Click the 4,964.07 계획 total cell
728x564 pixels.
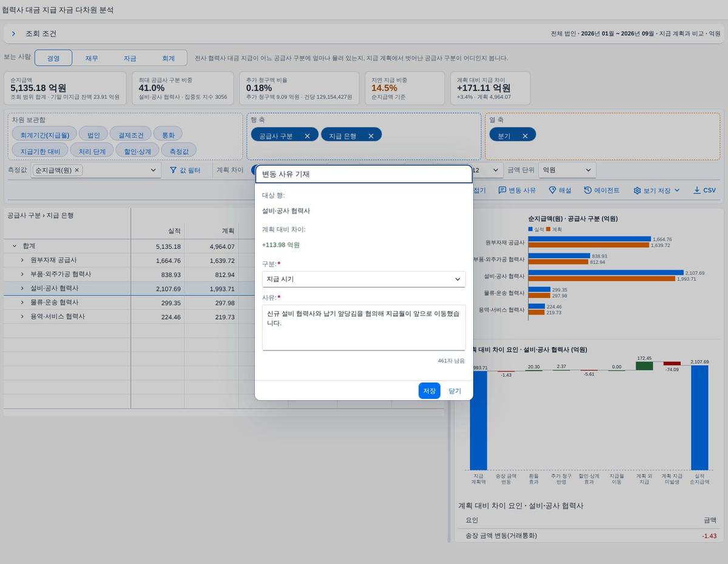(x=212, y=247)
